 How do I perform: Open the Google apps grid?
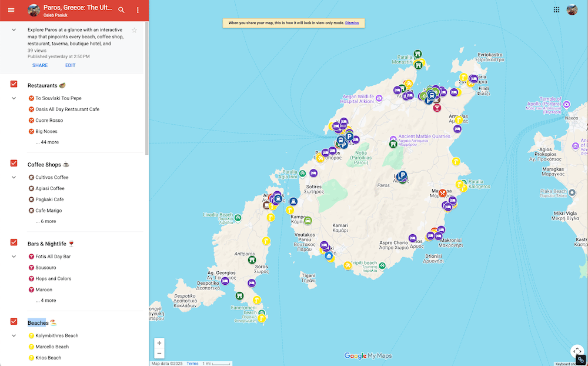[556, 10]
